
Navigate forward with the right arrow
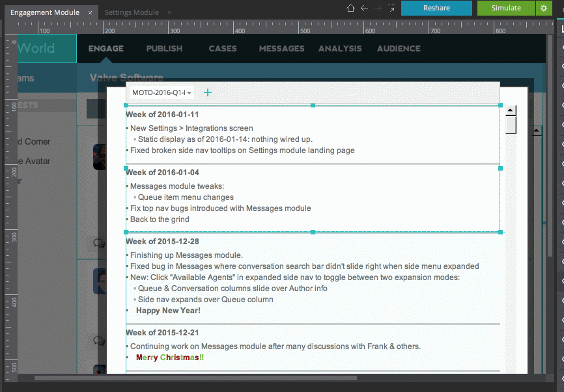[x=378, y=8]
